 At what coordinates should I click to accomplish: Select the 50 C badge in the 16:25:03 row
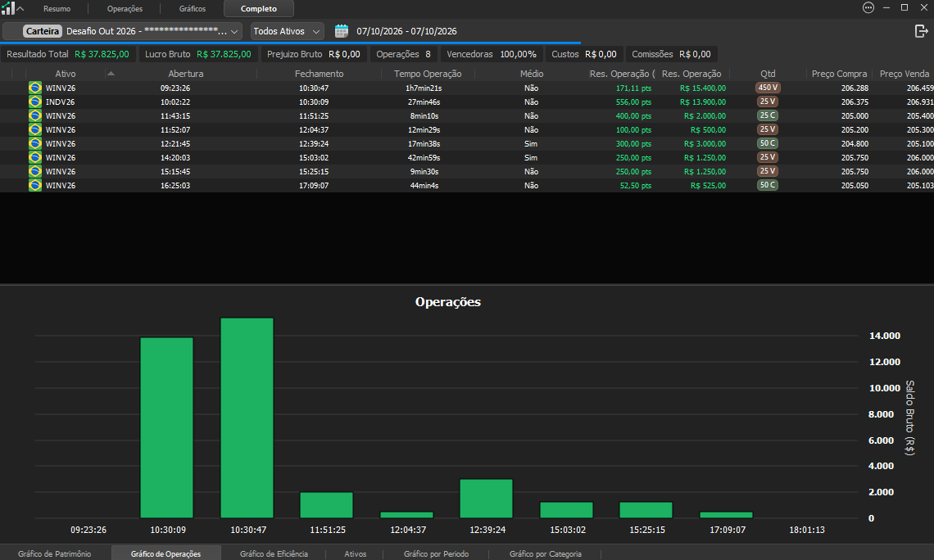pyautogui.click(x=767, y=185)
